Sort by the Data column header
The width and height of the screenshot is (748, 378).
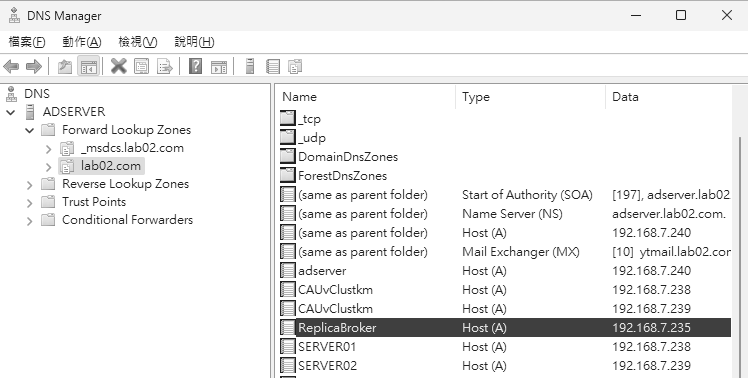click(x=668, y=97)
